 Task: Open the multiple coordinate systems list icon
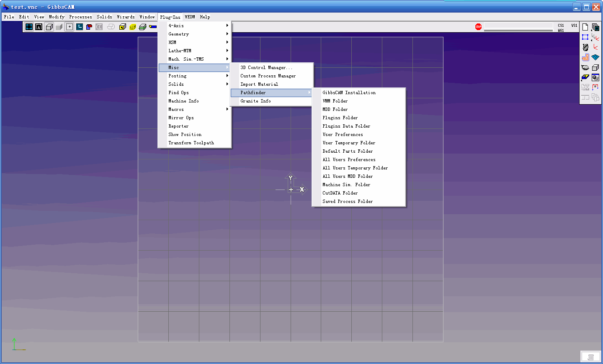pos(595,37)
